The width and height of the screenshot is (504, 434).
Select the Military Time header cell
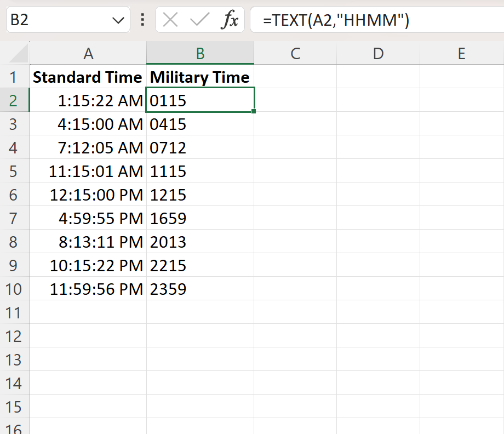pyautogui.click(x=199, y=77)
